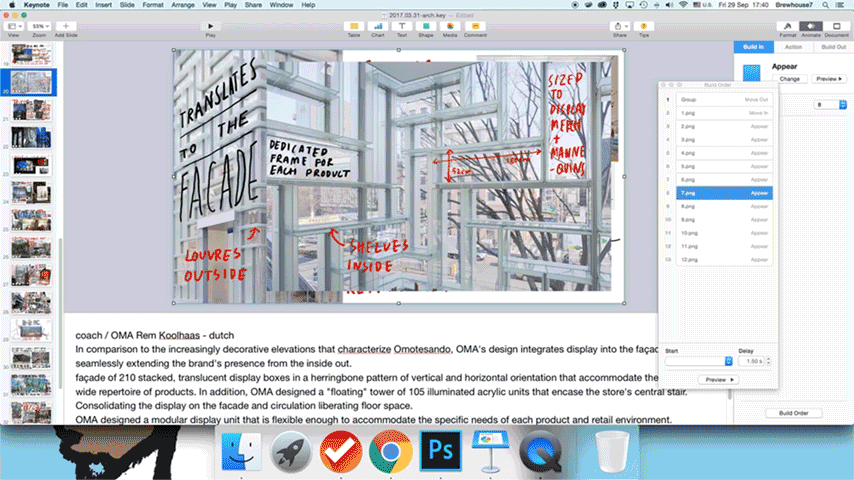The image size is (854, 480).
Task: Switch to the Build Out tab
Action: tap(833, 47)
